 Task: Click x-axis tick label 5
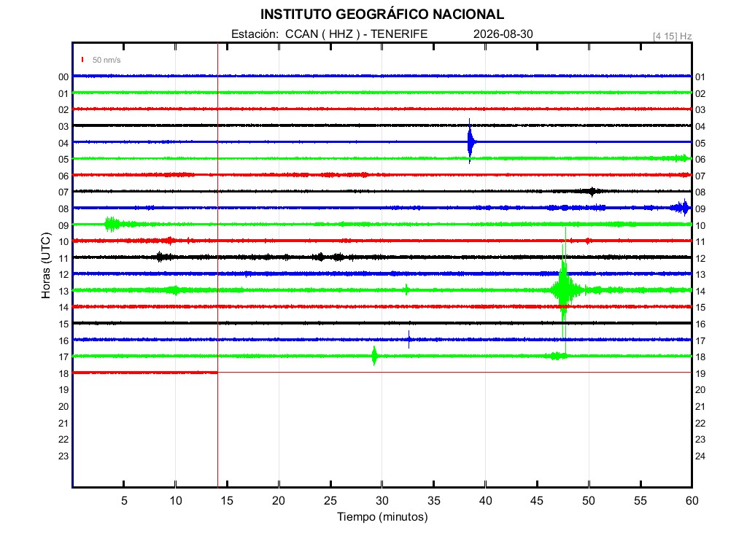click(x=124, y=501)
